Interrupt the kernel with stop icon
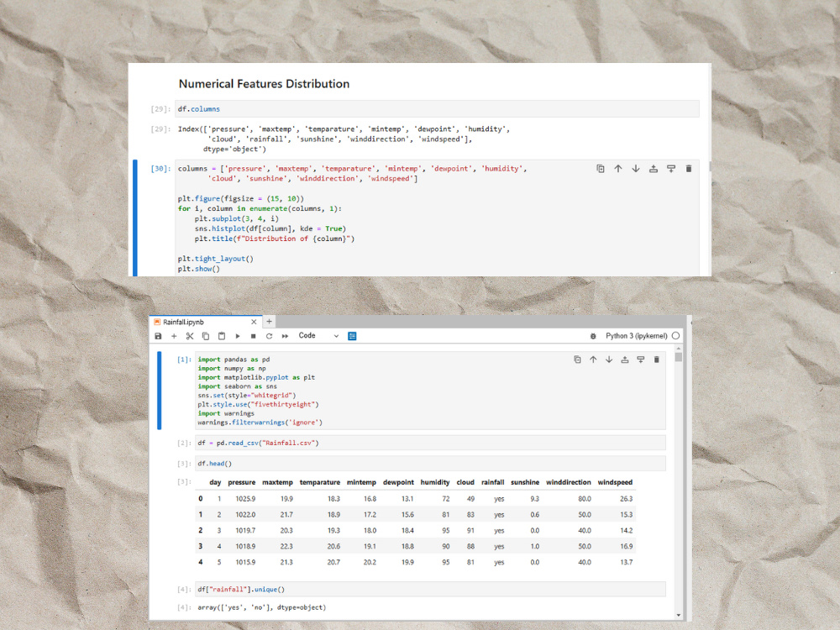This screenshot has height=630, width=840. pos(254,336)
